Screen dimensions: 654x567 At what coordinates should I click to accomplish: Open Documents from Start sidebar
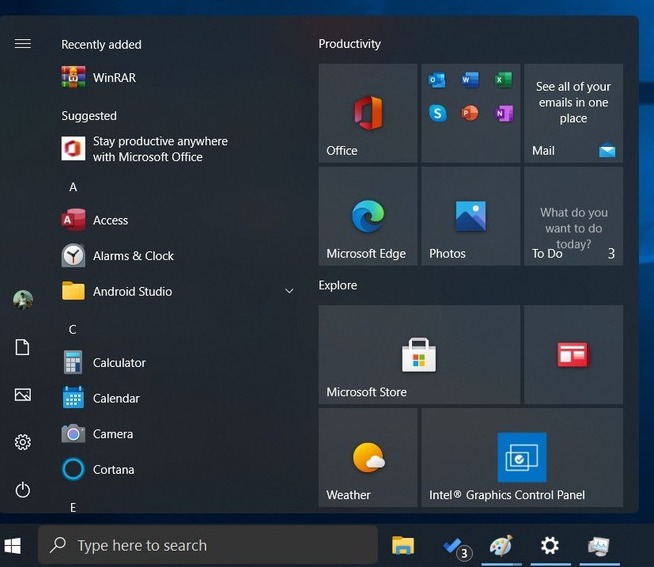(x=23, y=347)
